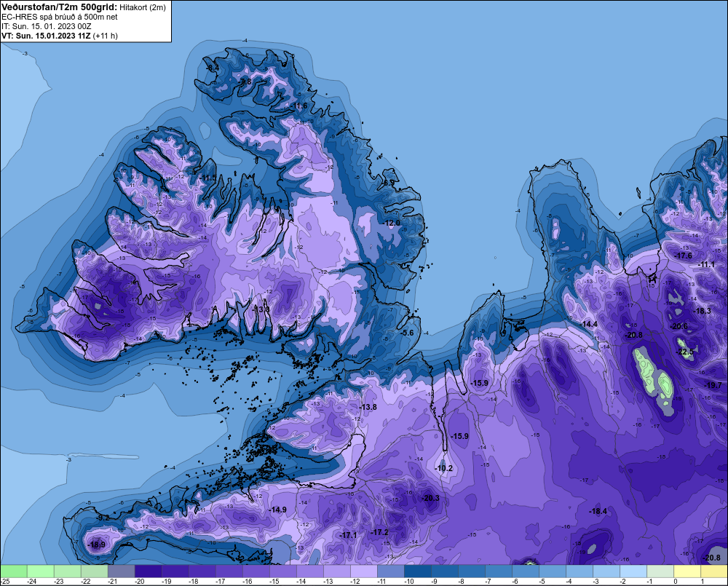Image resolution: width=728 pixels, height=586 pixels.
Task: Click the -20.6 temperature reading
Action: click(679, 326)
